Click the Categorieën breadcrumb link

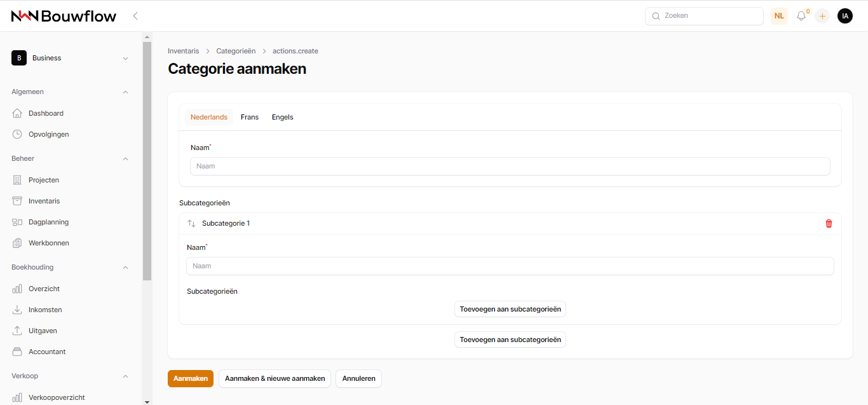pos(236,51)
